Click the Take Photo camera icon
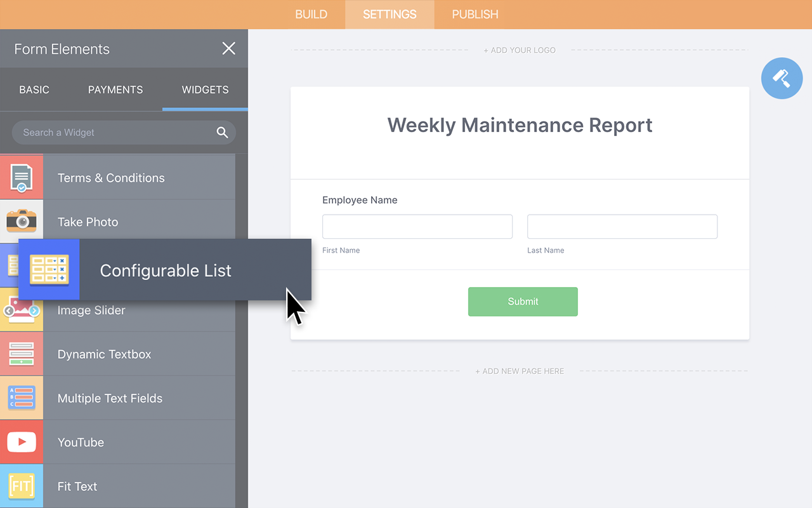The height and width of the screenshot is (508, 812). coord(22,220)
